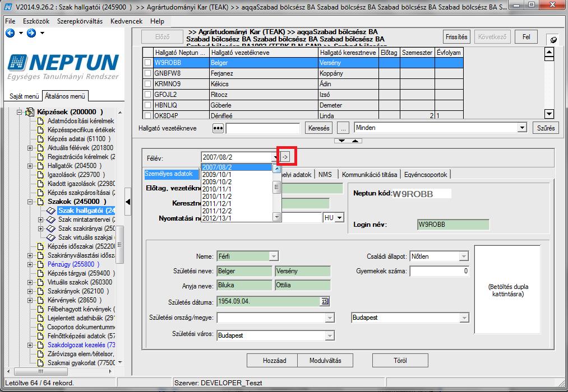Expand the Aktuális félévek tree node

tap(30, 148)
